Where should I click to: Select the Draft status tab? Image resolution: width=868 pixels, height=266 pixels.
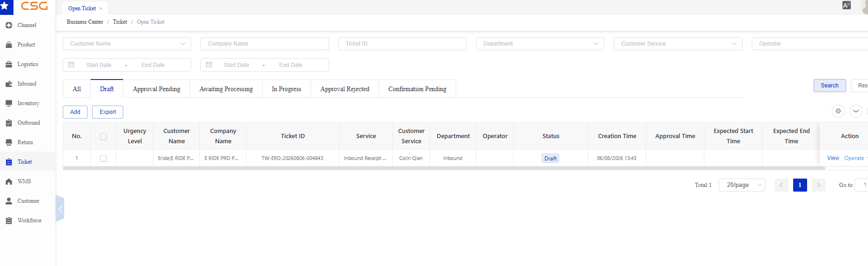coord(106,89)
